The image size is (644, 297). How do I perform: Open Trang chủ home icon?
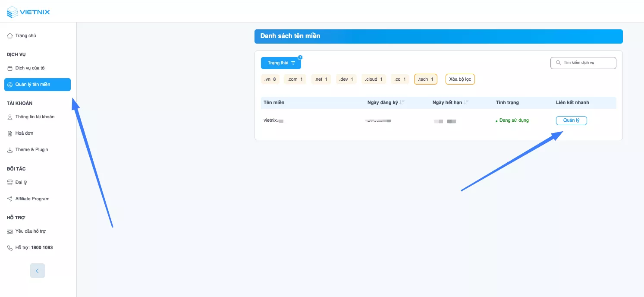[10, 36]
